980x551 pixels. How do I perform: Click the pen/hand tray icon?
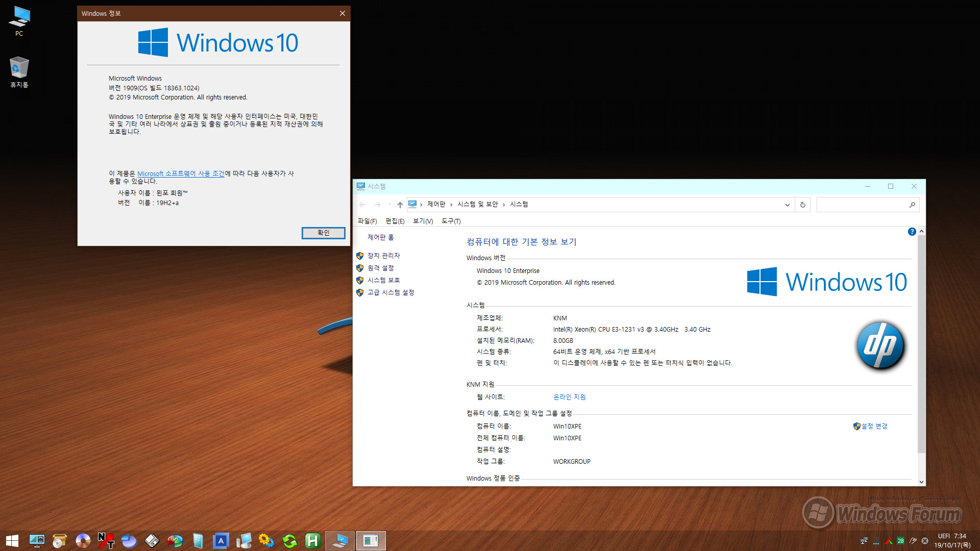click(x=913, y=541)
